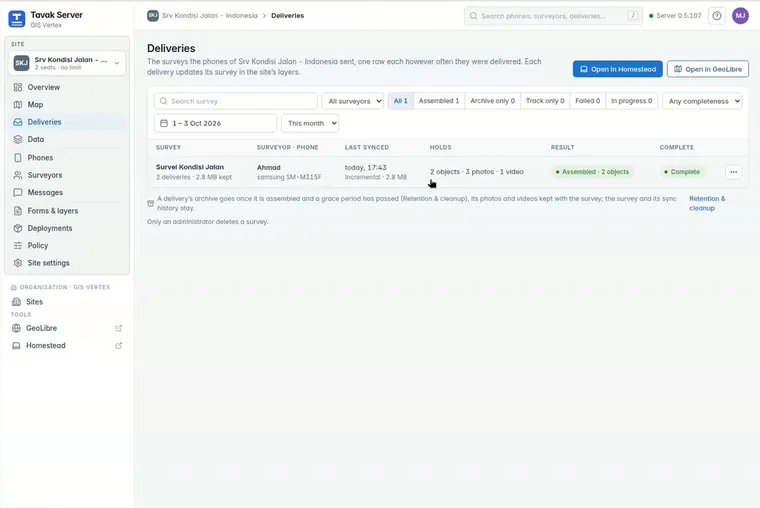Click 2 objects · 3 photos · 1 video
The image size is (760, 508).
[476, 172]
